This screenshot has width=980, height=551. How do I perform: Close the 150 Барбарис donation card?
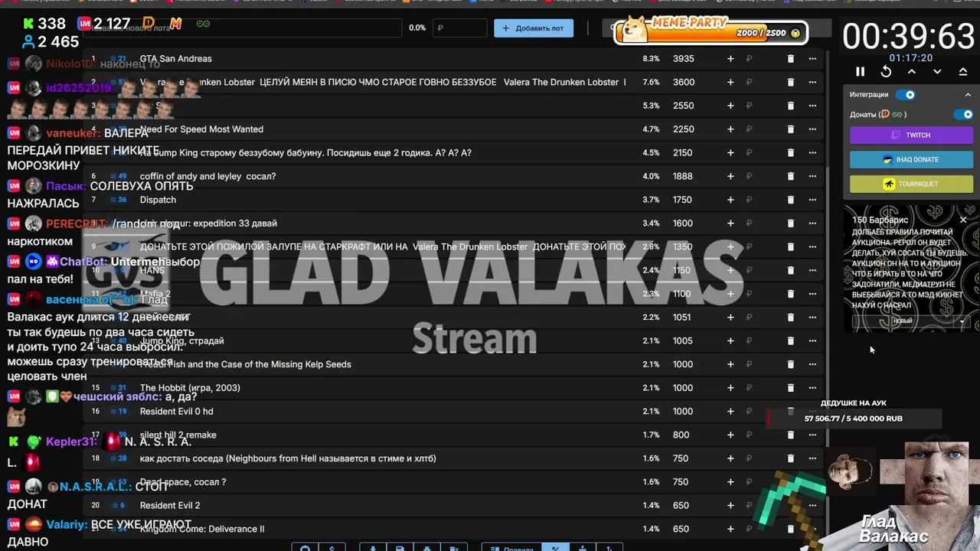pyautogui.click(x=963, y=220)
